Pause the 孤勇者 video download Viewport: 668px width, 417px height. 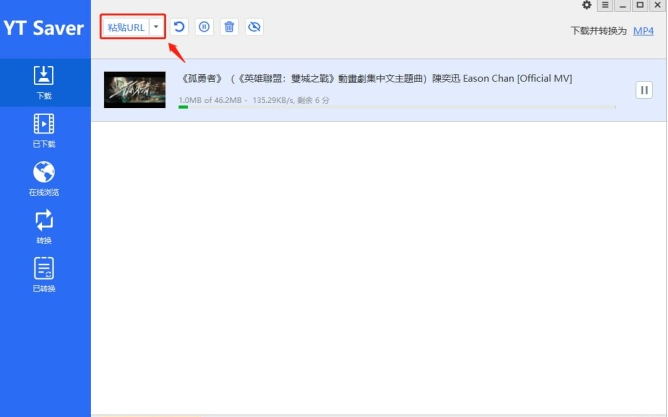(644, 90)
